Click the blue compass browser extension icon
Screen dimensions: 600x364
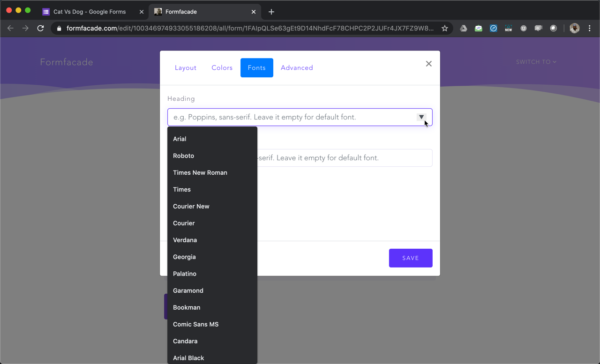493,28
